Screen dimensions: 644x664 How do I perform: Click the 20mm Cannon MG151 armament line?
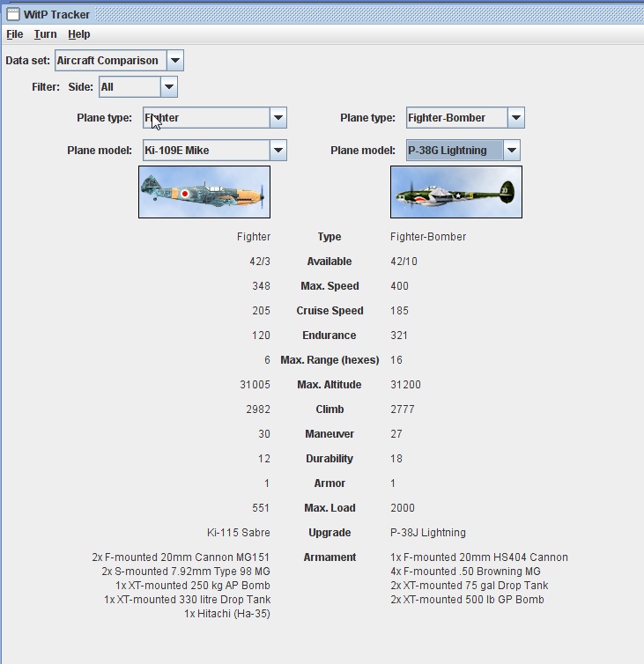pos(181,557)
